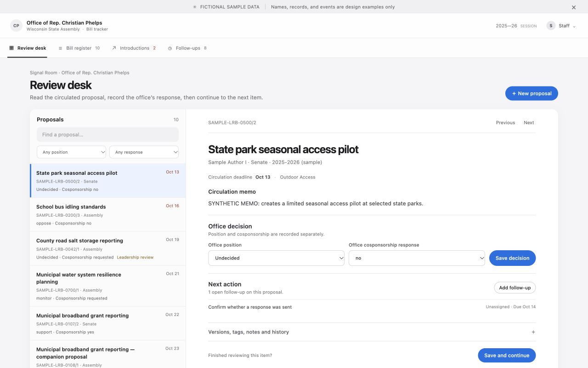Open the Staff user menu chevron
Screen dimensions: 588x368
pos(574,26)
